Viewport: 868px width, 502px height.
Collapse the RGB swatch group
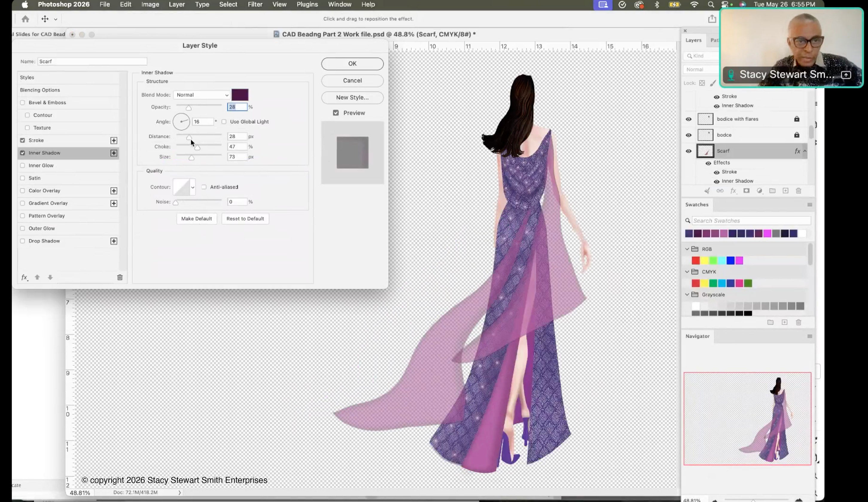click(x=687, y=249)
